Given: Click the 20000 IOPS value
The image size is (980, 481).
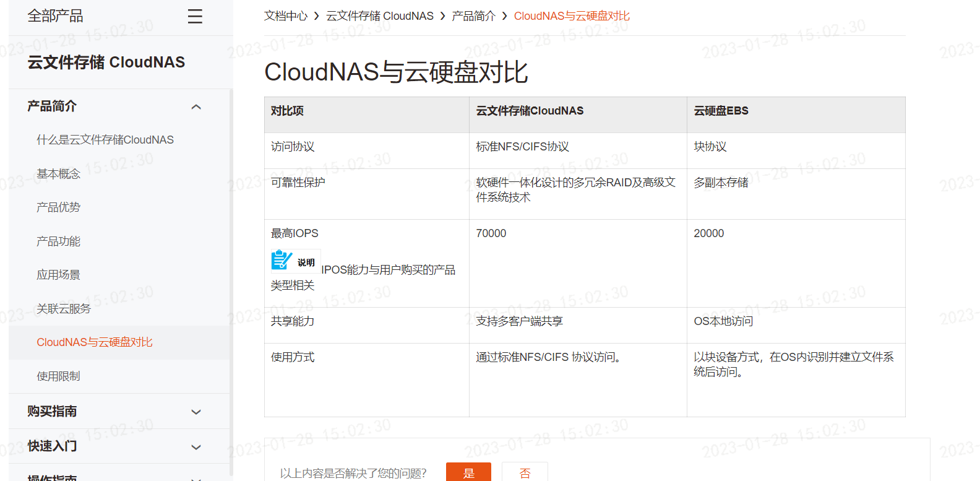Looking at the screenshot, I should point(709,233).
